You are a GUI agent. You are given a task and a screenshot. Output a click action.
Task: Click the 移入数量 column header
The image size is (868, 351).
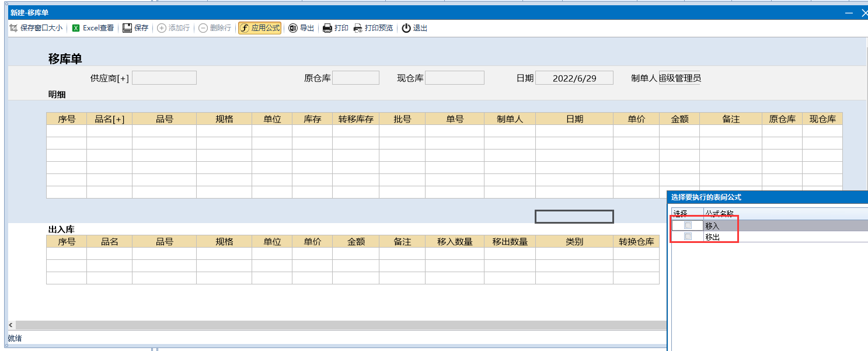pyautogui.click(x=454, y=242)
